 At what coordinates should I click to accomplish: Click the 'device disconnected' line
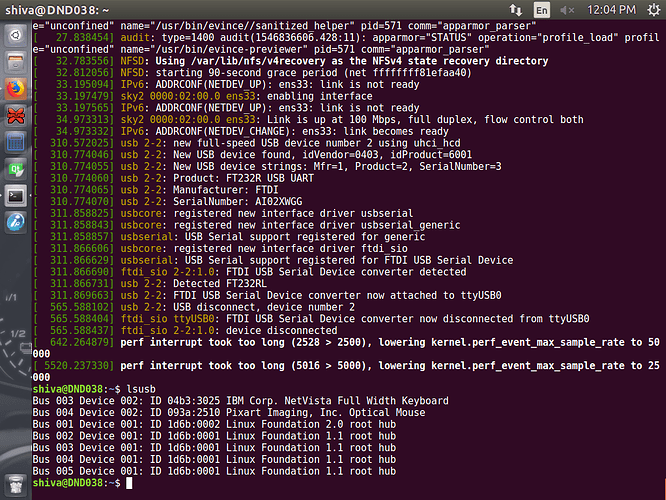pos(185,331)
